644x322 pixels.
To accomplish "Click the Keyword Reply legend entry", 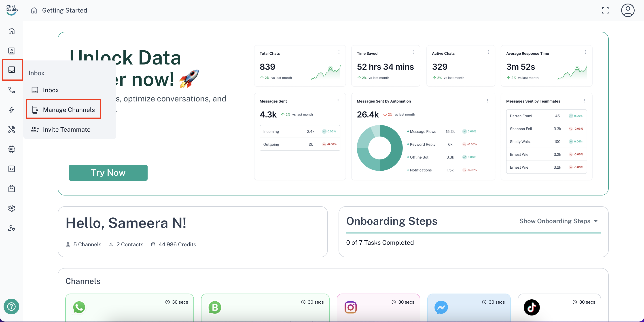I will click(x=421, y=144).
